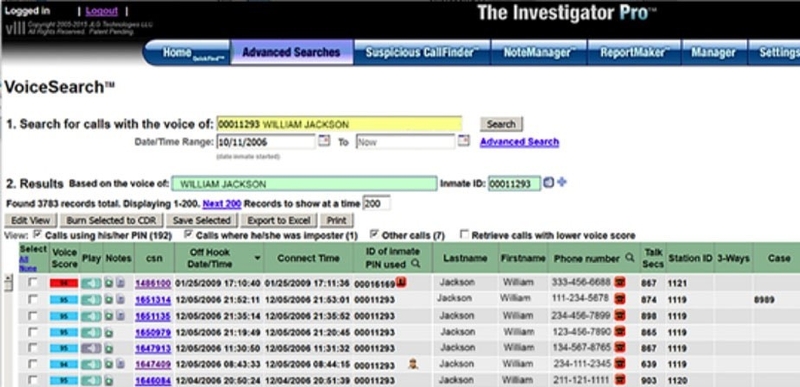
Task: Click the Records to show at a time field
Action: [x=377, y=203]
